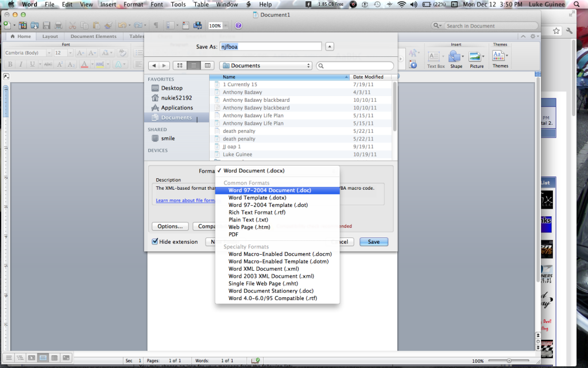Toggle Italic formatting button

(x=21, y=64)
